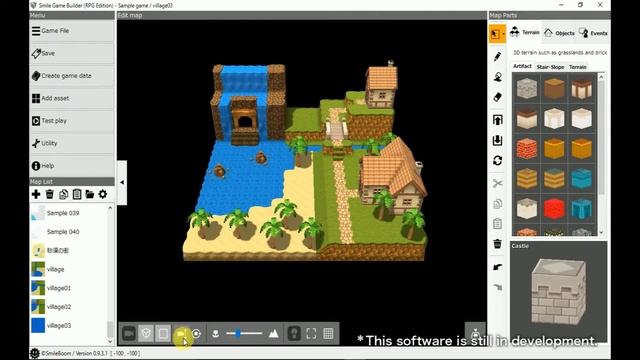
Task: Click the paste clipboard icon in Map Parts toolbar
Action: pos(497,224)
